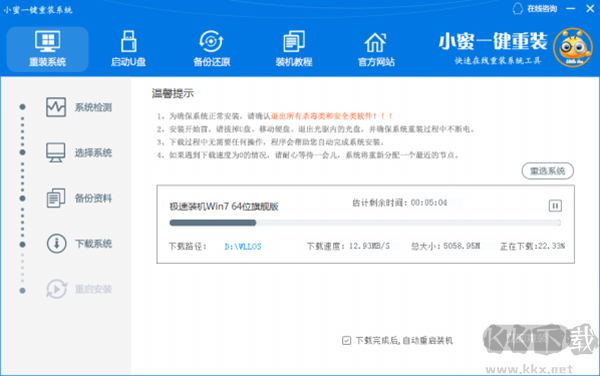The height and width of the screenshot is (376, 600).
Task: Click the 选择系统 step label
Action: (x=93, y=153)
